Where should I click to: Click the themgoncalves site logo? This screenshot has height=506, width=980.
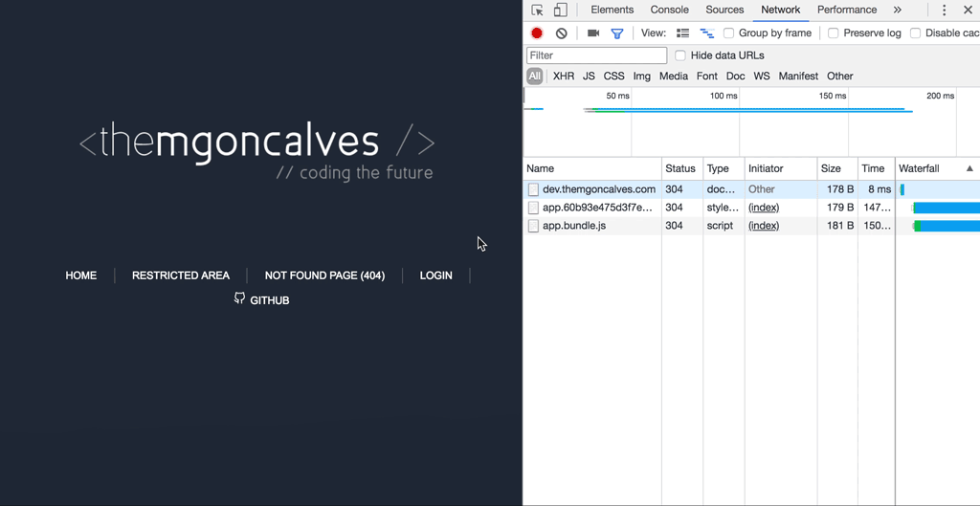coord(256,150)
